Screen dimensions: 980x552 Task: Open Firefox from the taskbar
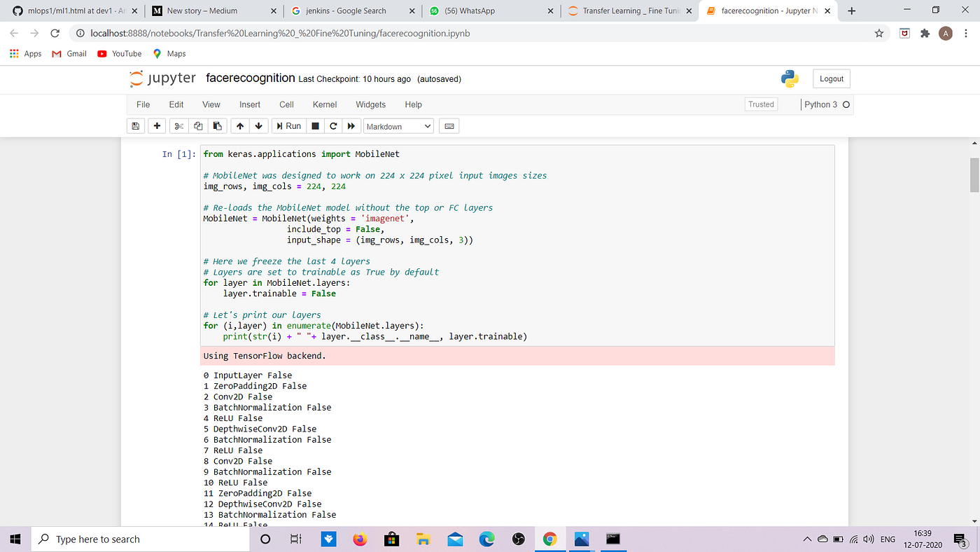360,539
